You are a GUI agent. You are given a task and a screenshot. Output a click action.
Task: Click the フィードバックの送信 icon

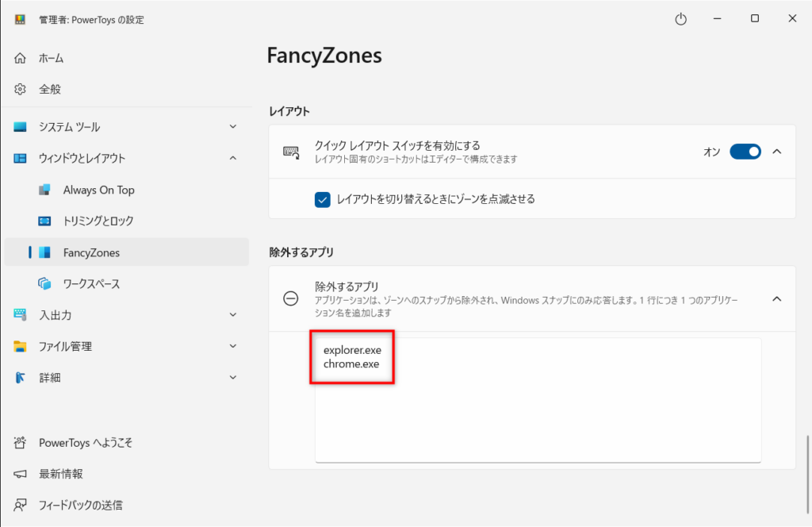click(21, 505)
